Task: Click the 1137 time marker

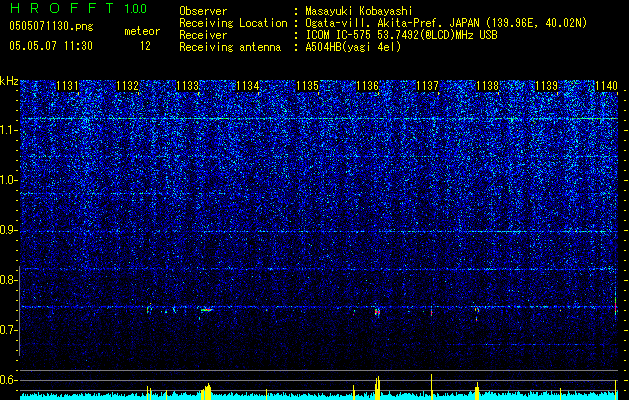Action: tap(428, 86)
